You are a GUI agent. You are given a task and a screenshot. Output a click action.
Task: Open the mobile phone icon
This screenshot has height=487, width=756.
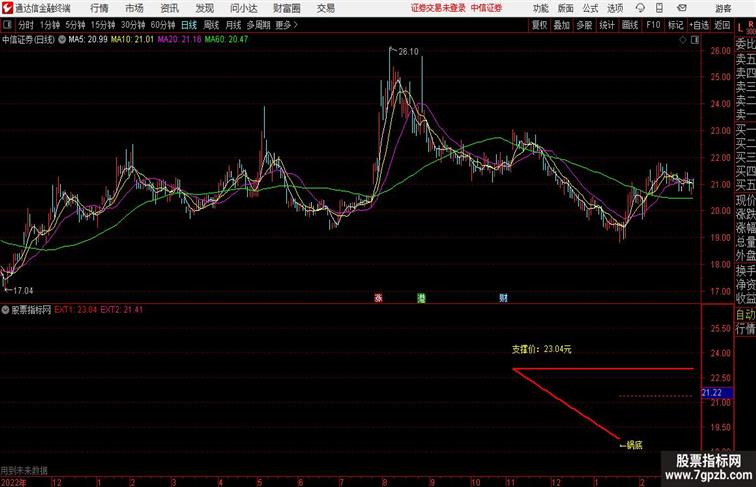(660, 8)
